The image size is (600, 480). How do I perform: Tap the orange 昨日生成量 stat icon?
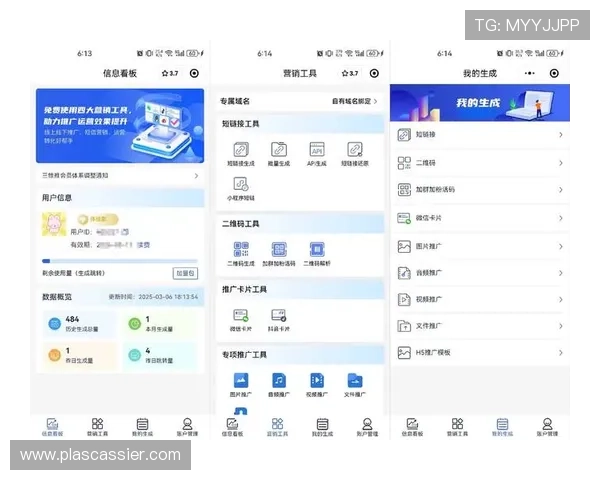pyautogui.click(x=55, y=355)
